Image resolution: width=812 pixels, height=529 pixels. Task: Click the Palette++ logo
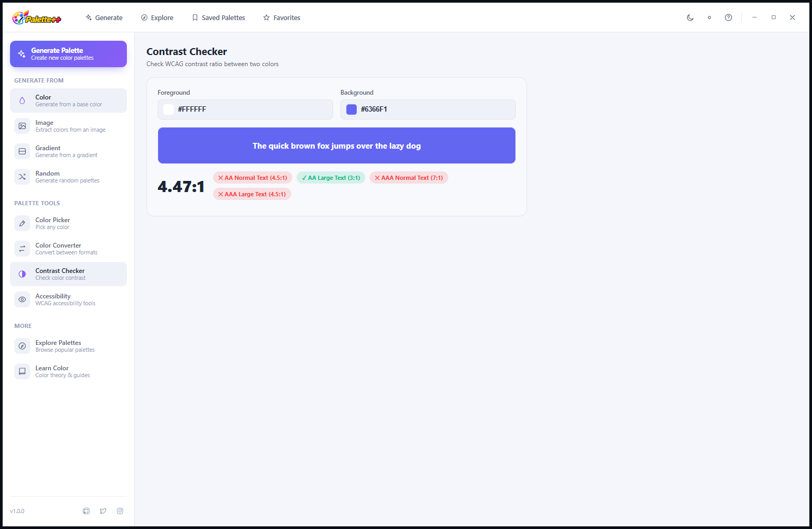37,18
